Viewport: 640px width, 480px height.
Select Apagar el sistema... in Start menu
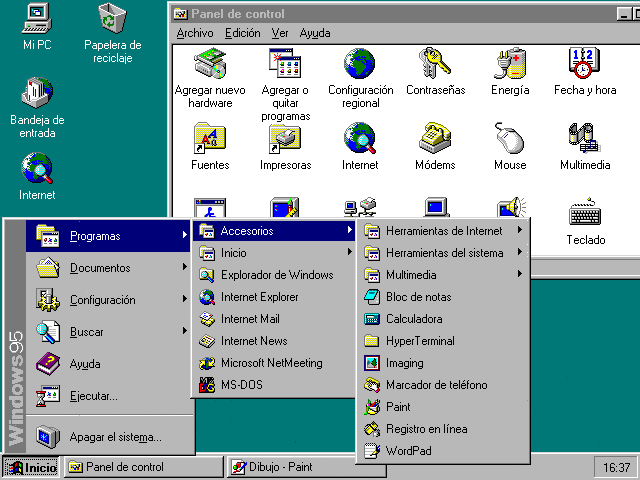point(109,437)
